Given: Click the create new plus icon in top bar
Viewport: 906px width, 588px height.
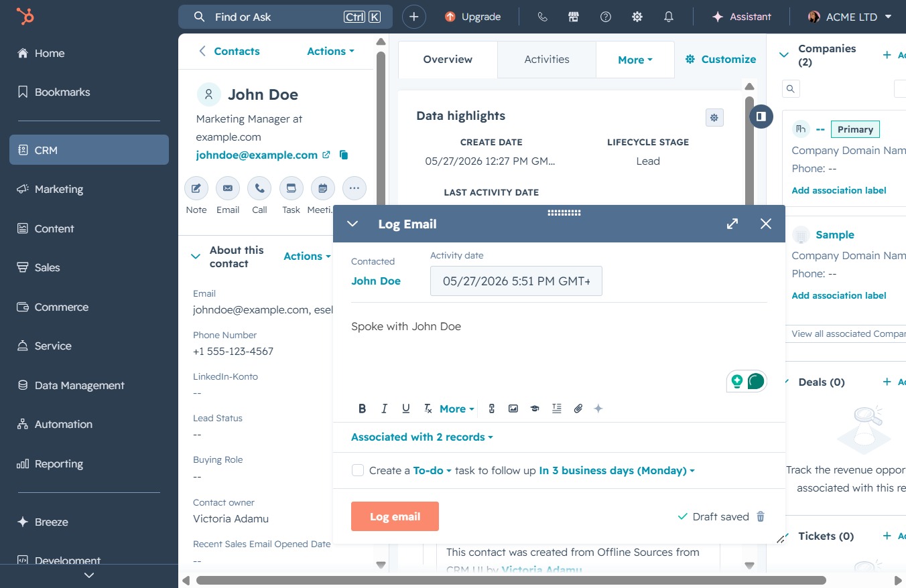Looking at the screenshot, I should click(414, 17).
